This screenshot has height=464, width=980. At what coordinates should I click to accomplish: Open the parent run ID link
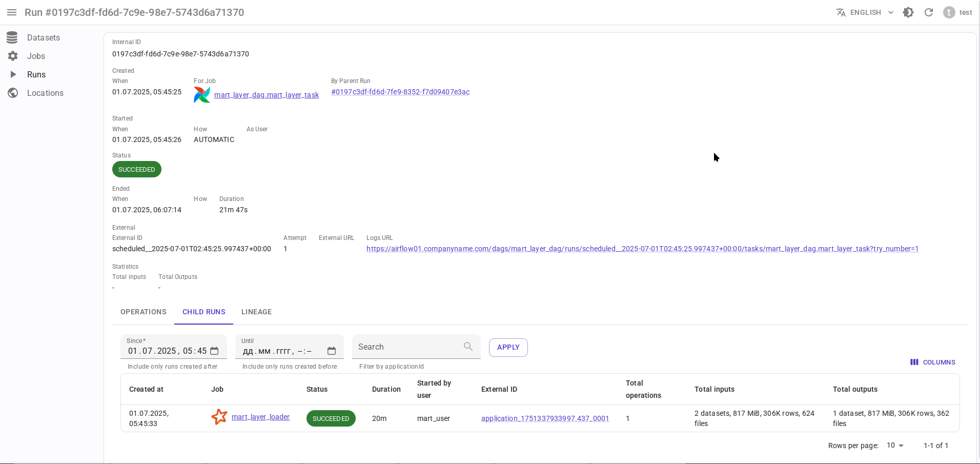400,92
